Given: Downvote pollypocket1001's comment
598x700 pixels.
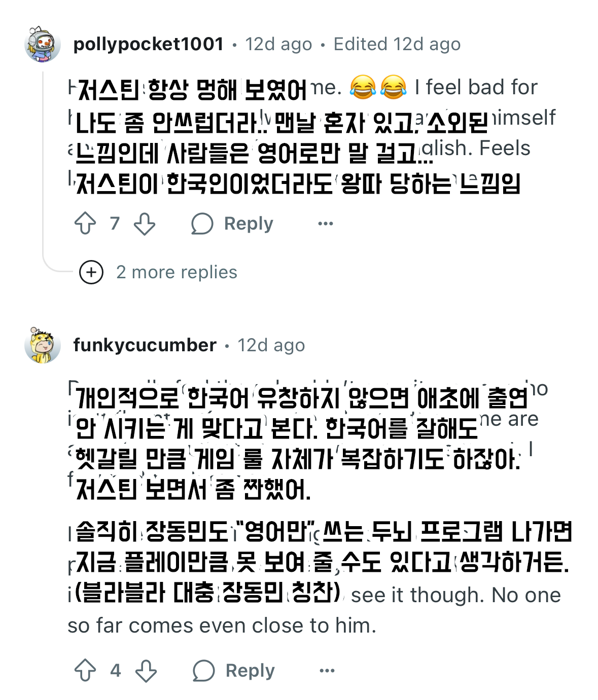Looking at the screenshot, I should (145, 224).
